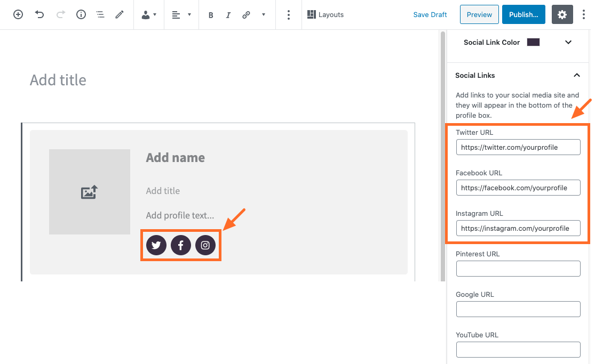The height and width of the screenshot is (364, 595).
Task: Undo the last change
Action: coord(39,14)
